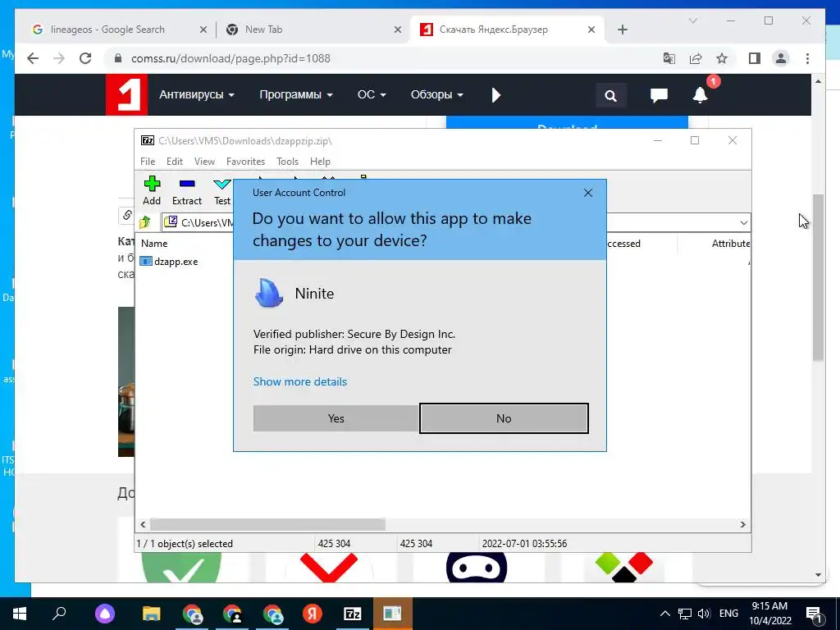Image resolution: width=840 pixels, height=630 pixels.
Task: Open the File menu in 7-Zip
Action: point(148,162)
